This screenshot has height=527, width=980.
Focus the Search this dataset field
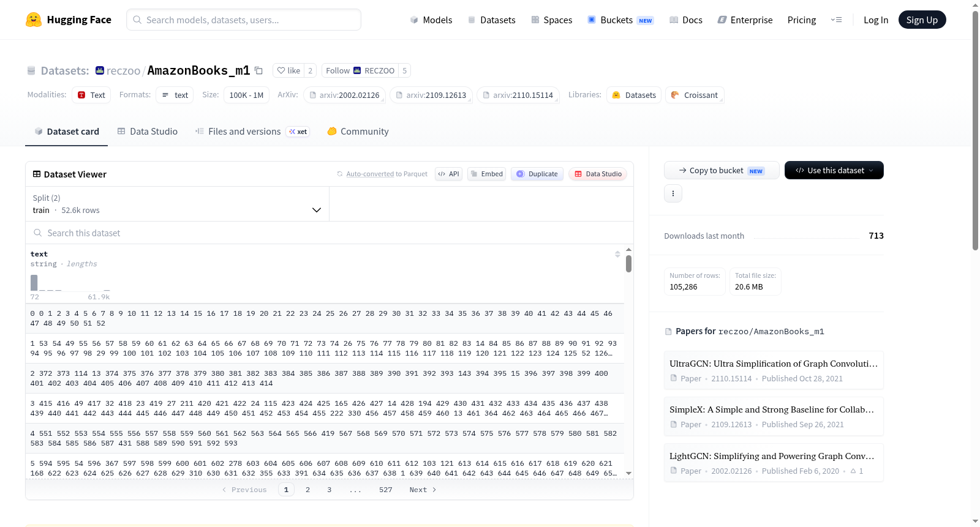[x=330, y=233]
